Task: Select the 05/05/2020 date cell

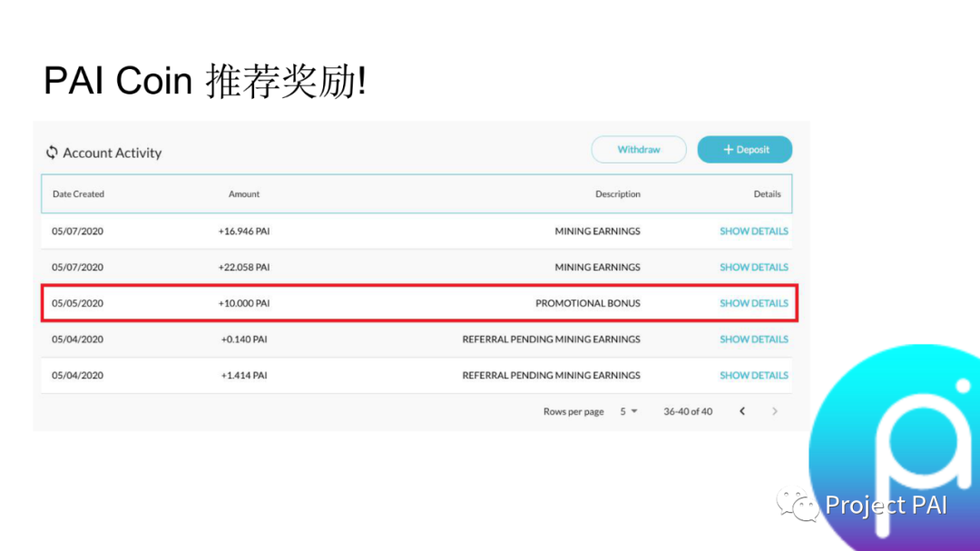Action: click(x=77, y=303)
